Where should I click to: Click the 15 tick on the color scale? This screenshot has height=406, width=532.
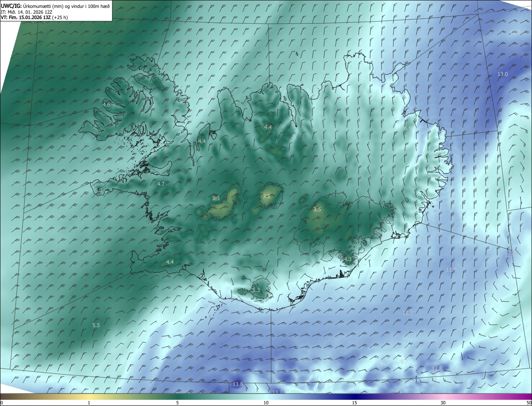coord(355,403)
